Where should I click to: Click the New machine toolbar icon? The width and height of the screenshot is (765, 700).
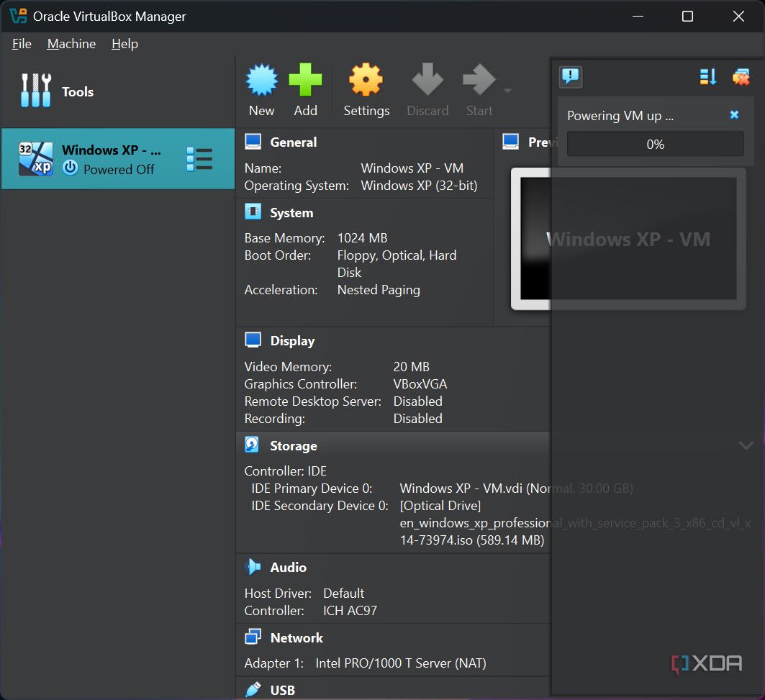(261, 80)
